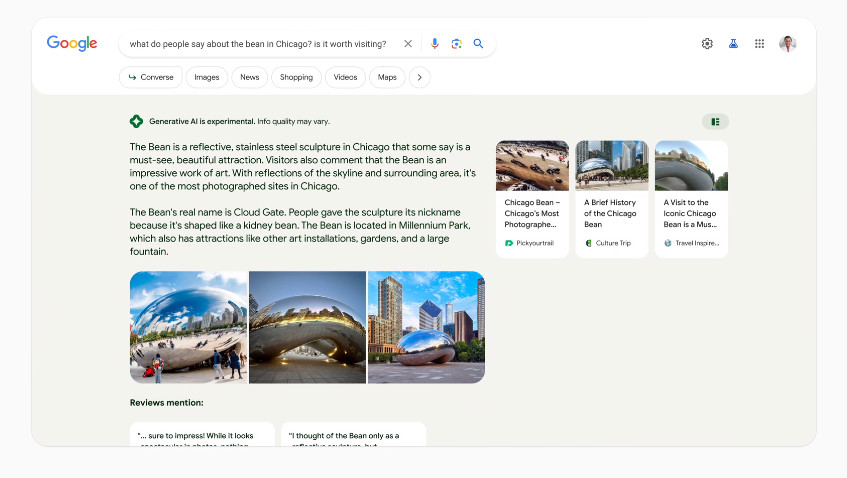The width and height of the screenshot is (847, 478).
Task: Select the Converse chip
Action: (151, 77)
